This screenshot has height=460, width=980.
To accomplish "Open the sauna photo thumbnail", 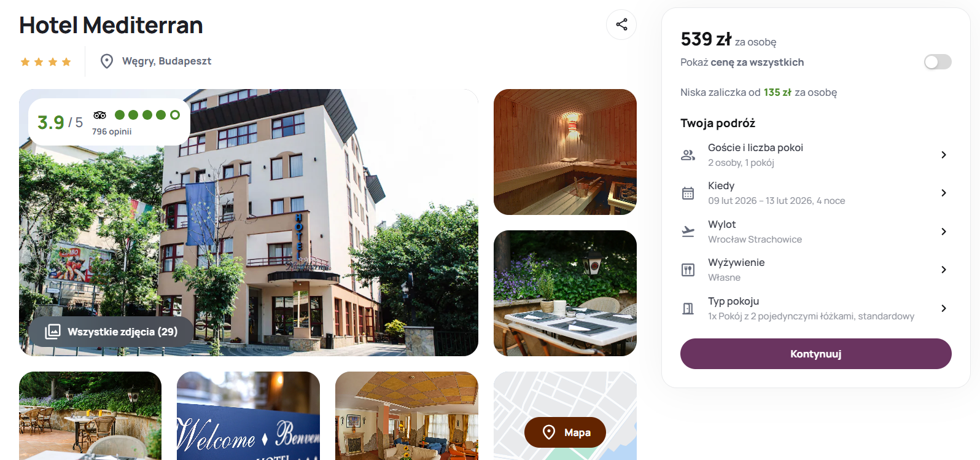I will coord(565,152).
